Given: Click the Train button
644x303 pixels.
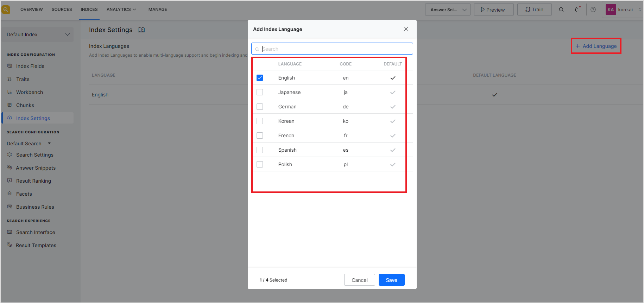Looking at the screenshot, I should click(535, 10).
